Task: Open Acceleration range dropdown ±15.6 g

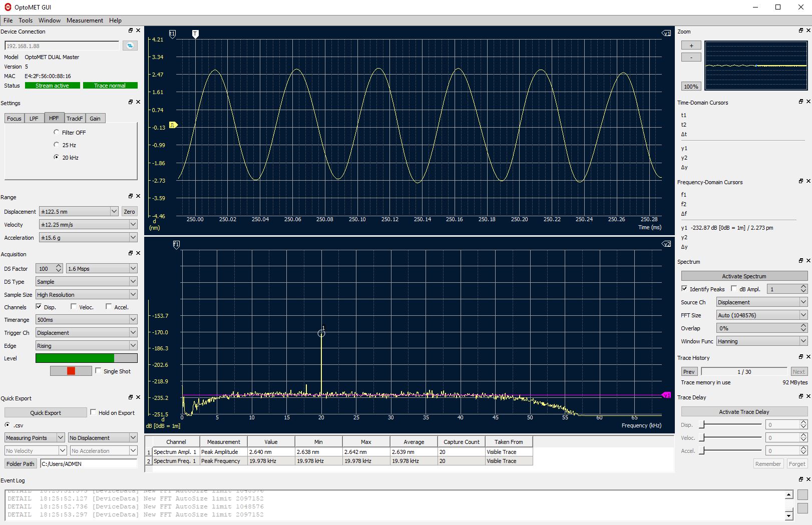Action: (x=88, y=238)
